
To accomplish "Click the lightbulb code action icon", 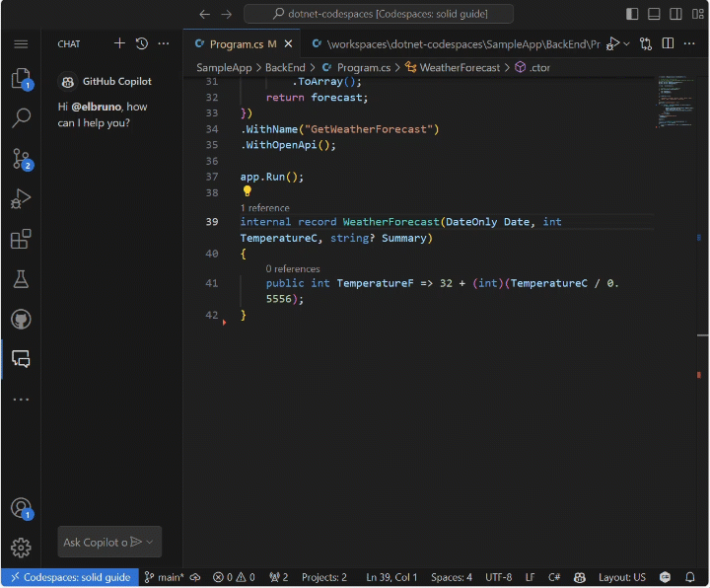I will tap(248, 191).
